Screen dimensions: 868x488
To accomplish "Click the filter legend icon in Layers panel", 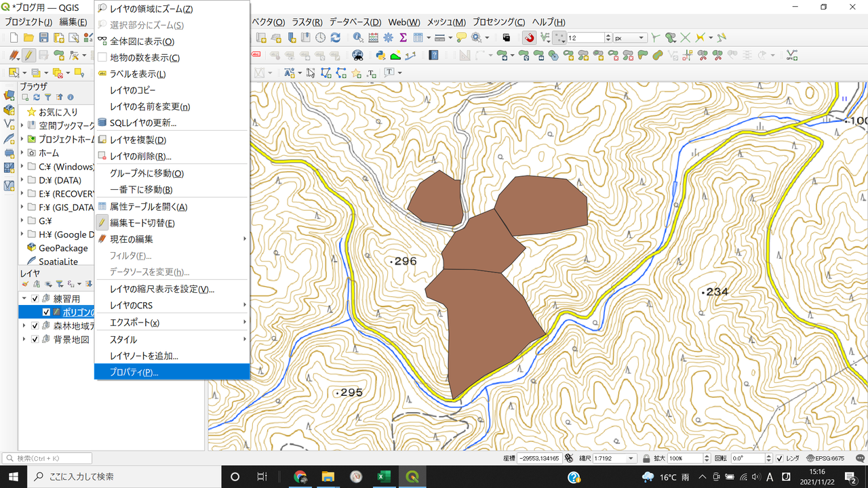I will pos(59,284).
